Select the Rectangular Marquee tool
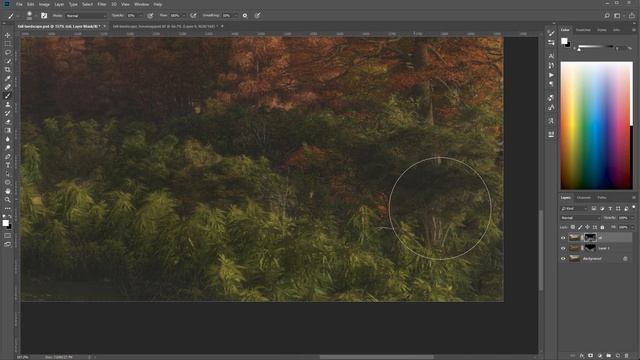The width and height of the screenshot is (640, 360). [7, 44]
